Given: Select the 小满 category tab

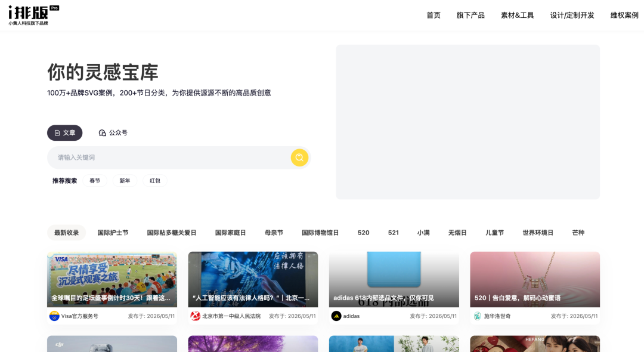Looking at the screenshot, I should pos(423,233).
